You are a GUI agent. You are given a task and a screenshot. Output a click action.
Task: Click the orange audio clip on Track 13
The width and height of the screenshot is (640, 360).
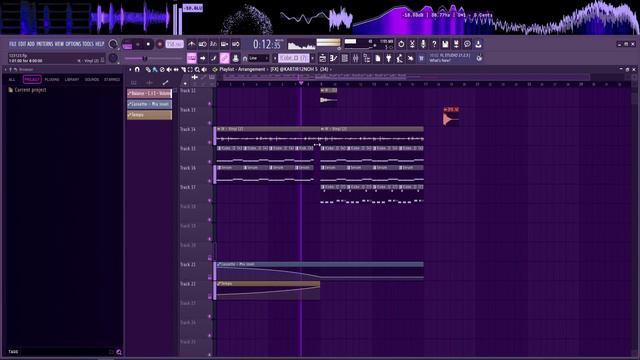pyautogui.click(x=451, y=116)
